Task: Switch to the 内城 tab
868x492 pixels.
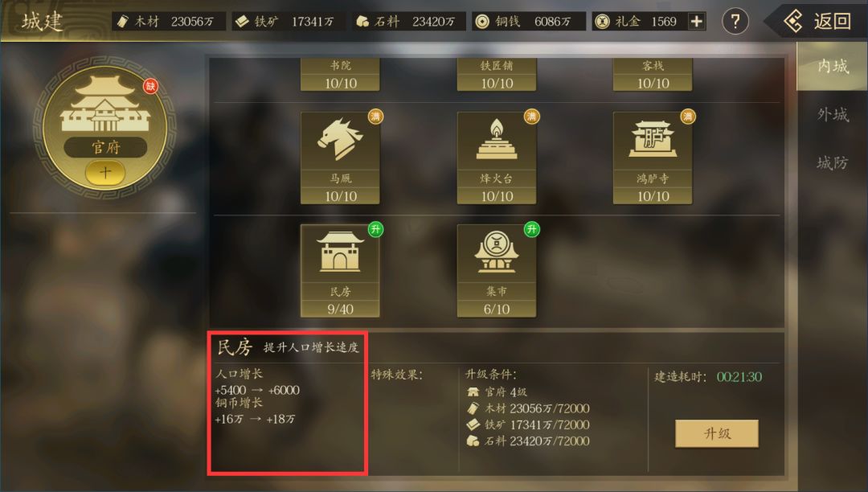Action: pyautogui.click(x=832, y=67)
